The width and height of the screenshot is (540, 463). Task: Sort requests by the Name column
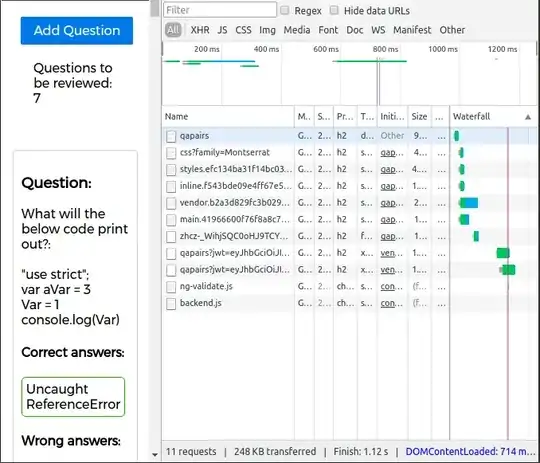point(176,116)
